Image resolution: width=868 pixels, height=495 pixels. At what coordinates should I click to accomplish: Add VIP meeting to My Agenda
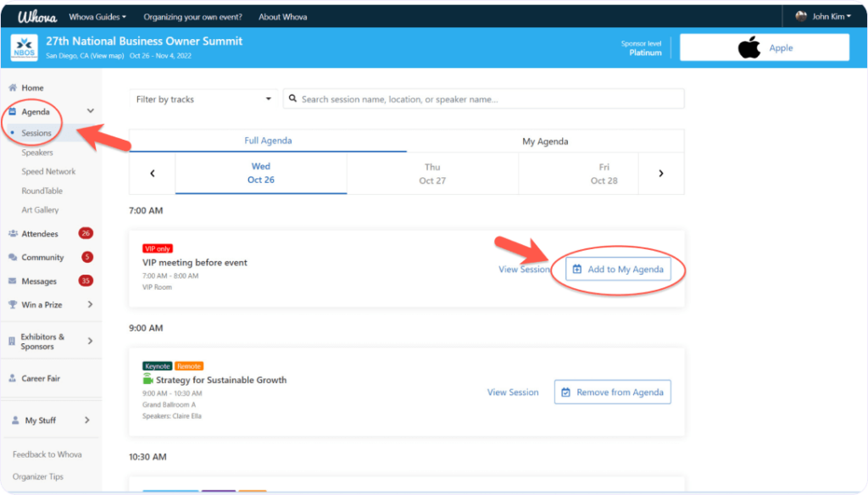coord(620,269)
